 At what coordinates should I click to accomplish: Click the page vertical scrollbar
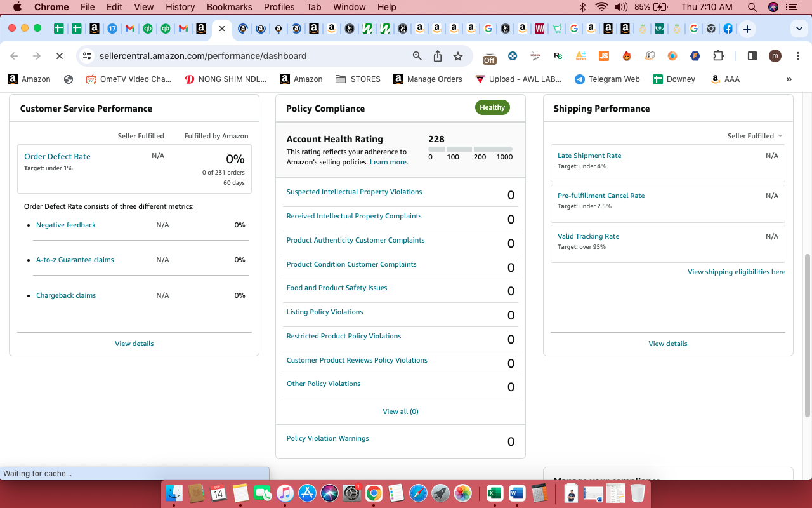click(x=808, y=336)
